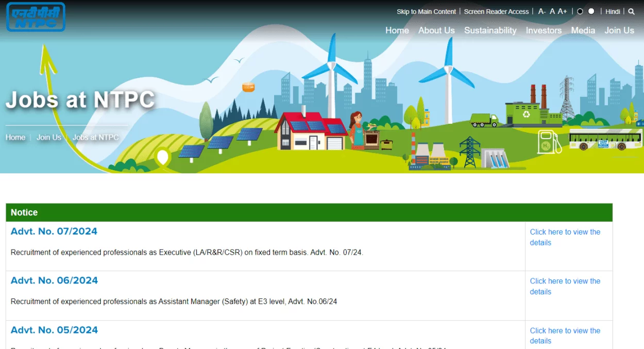
Task: Click the large Jobs at NTPC banner heading
Action: point(80,99)
